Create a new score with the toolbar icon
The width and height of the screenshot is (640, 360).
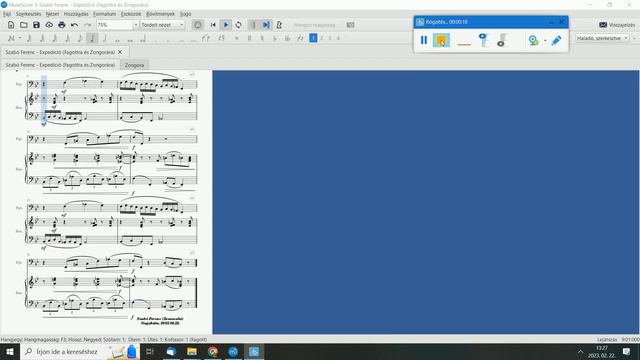tap(11, 25)
